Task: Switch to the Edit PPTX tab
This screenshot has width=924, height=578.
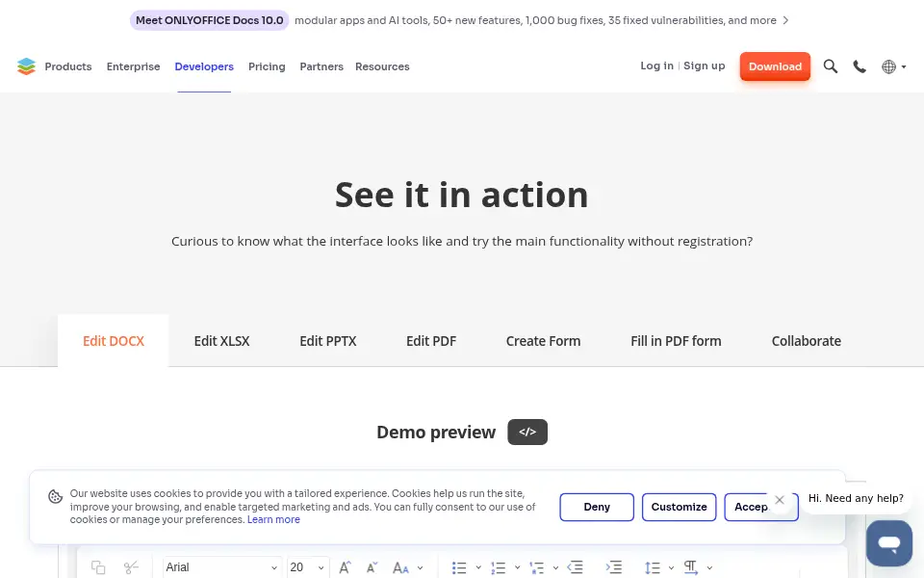Action: [328, 341]
